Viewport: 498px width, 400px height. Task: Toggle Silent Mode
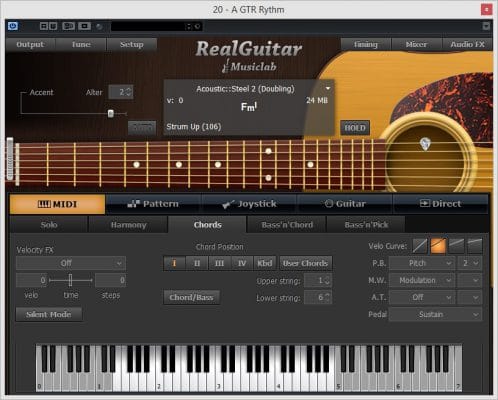(49, 314)
